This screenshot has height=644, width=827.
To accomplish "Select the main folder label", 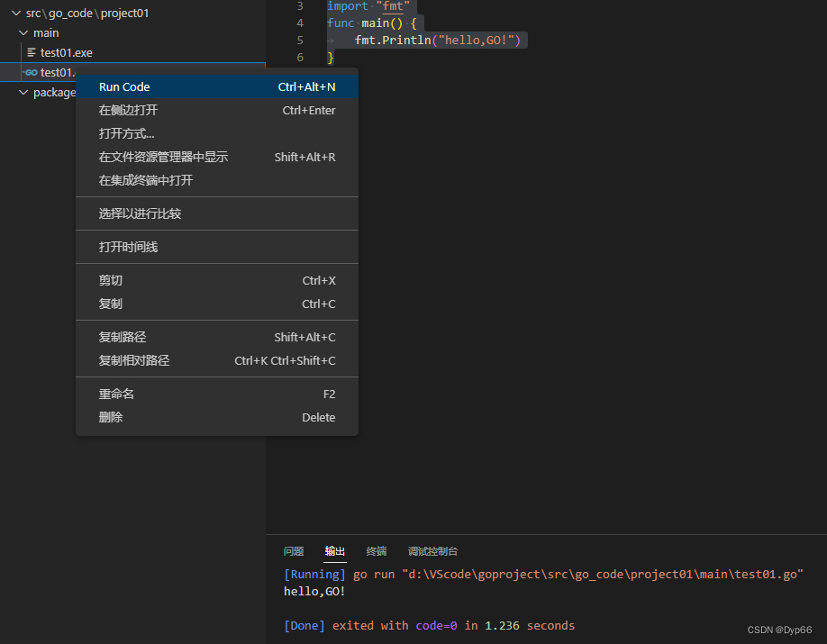I will pyautogui.click(x=46, y=32).
